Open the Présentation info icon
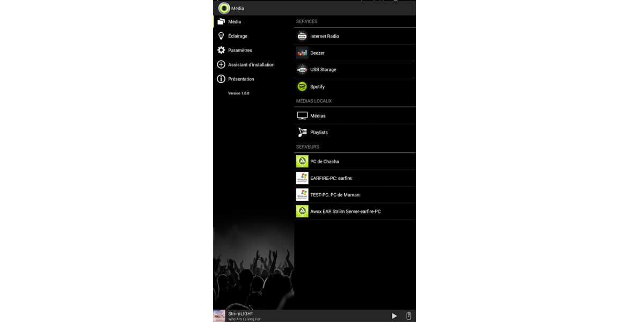This screenshot has height=322, width=644. tap(221, 79)
